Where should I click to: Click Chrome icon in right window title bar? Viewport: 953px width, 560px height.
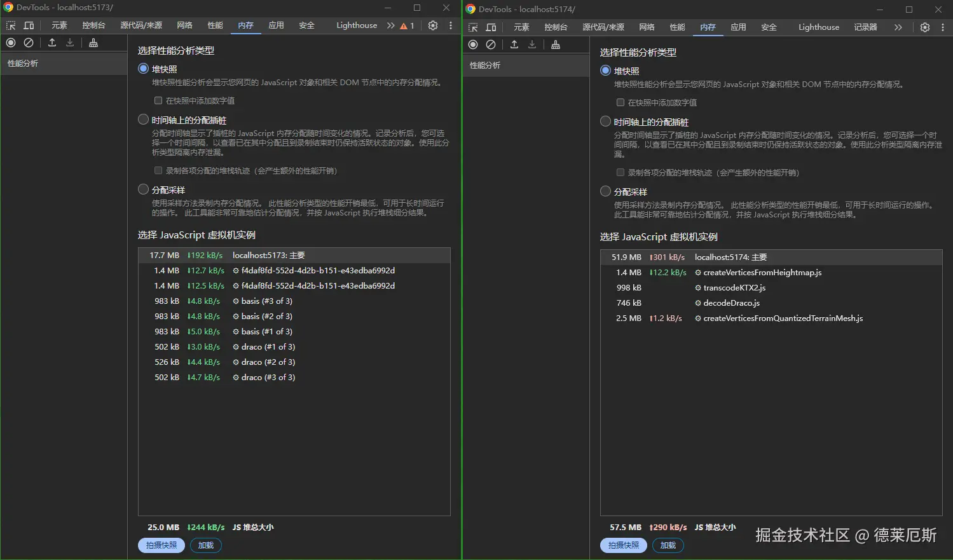click(x=470, y=9)
